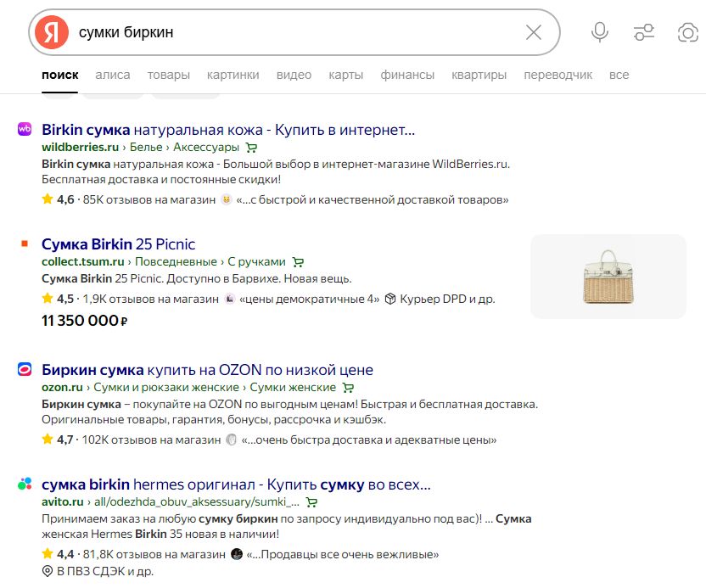
Task: Switch to the Товары tab
Action: (x=169, y=75)
